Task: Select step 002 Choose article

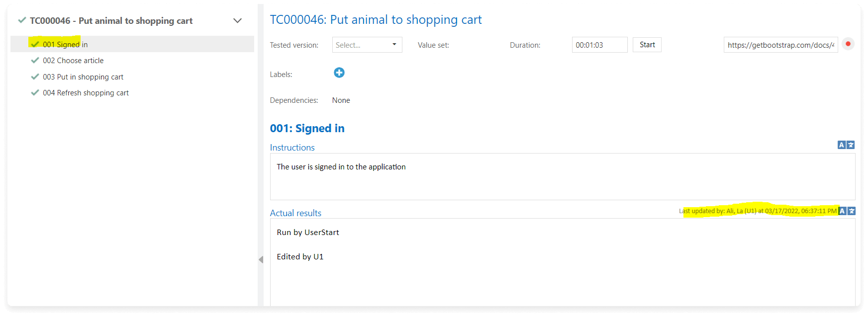Action: [x=73, y=61]
